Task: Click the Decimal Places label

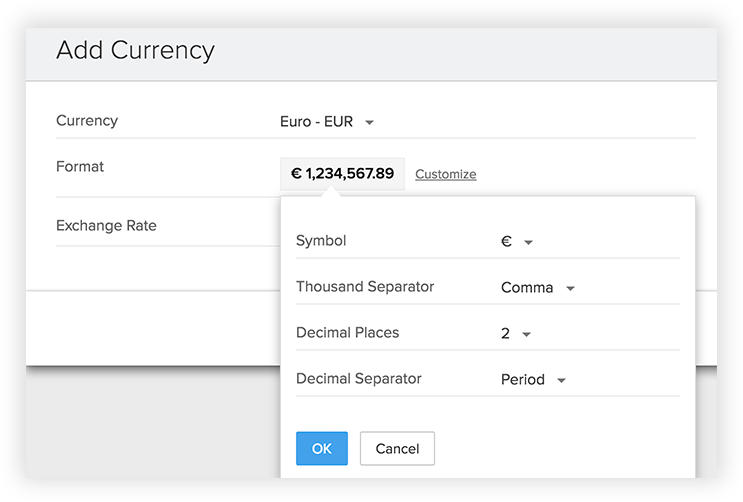Action: 347,333
